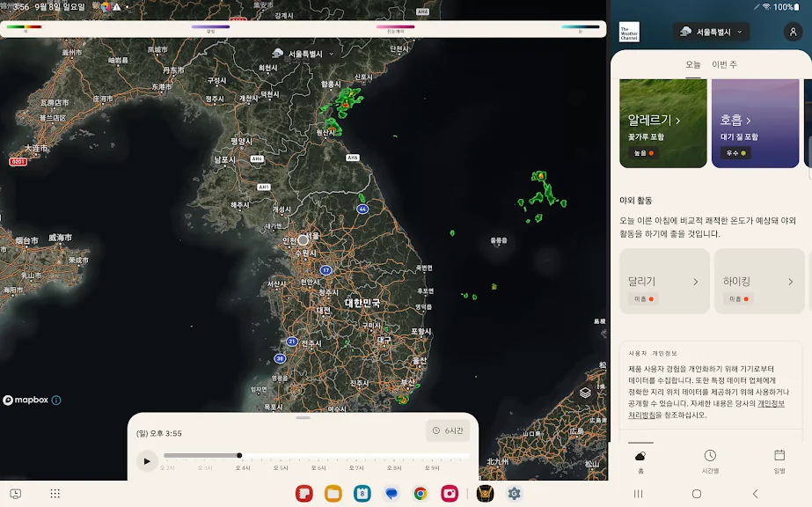Launch the blue Messages app

click(391, 494)
